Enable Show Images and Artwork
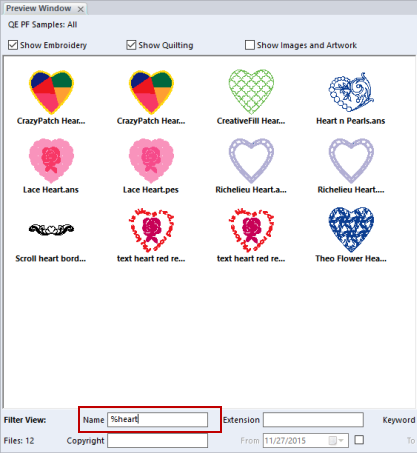The image size is (417, 453). pos(250,45)
